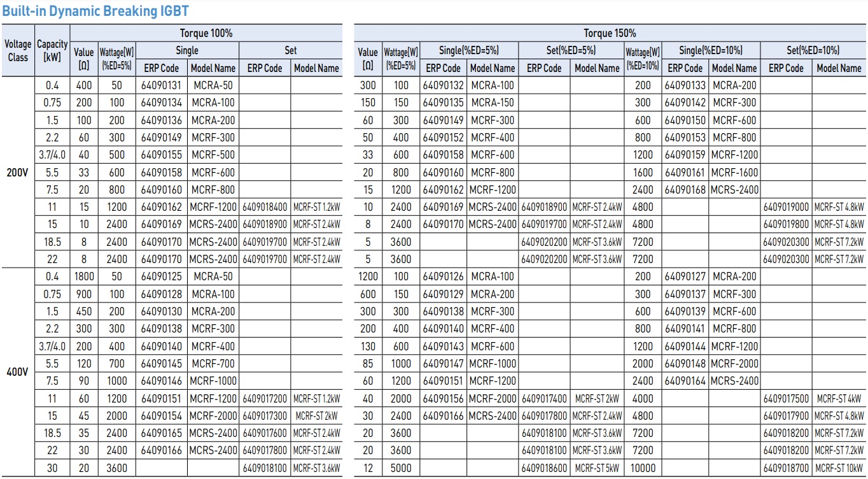Select the Single(%ED=10%) header
The image size is (868, 479).
(710, 50)
